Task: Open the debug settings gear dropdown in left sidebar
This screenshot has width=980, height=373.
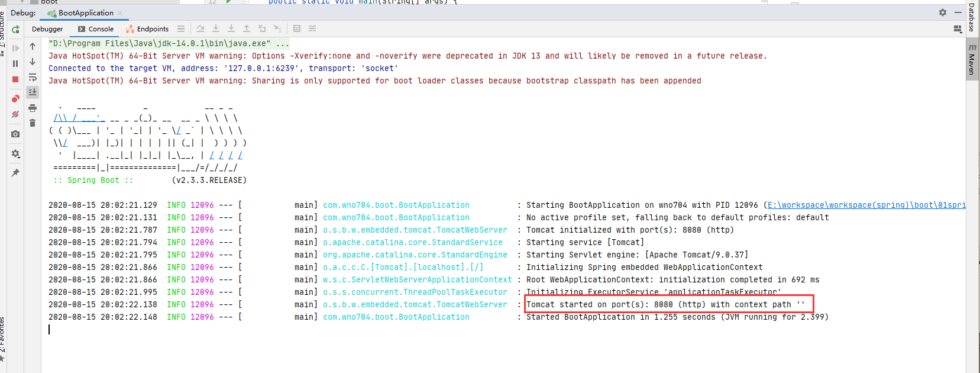Action: coord(15,154)
